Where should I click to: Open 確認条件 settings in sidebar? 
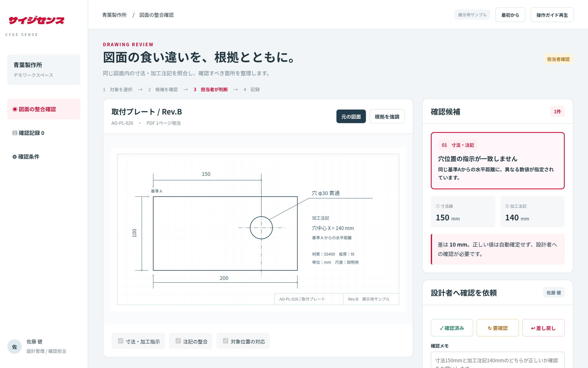pos(44,156)
